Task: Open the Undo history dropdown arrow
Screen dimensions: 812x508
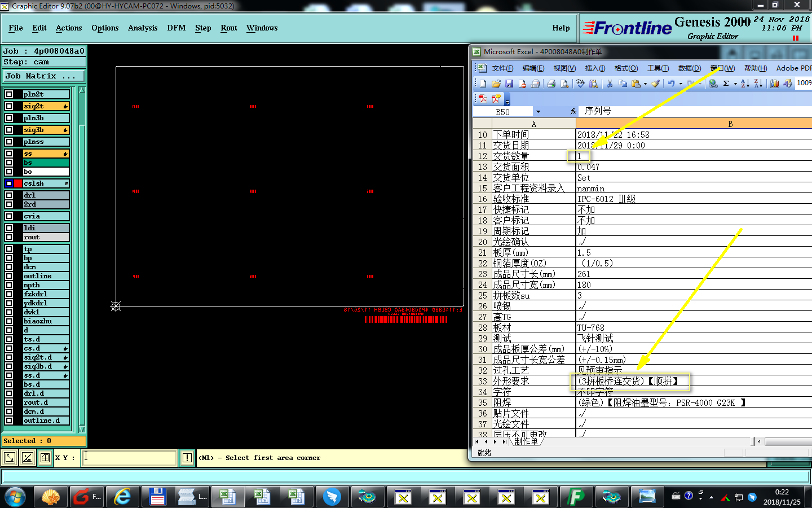Action: click(x=681, y=84)
